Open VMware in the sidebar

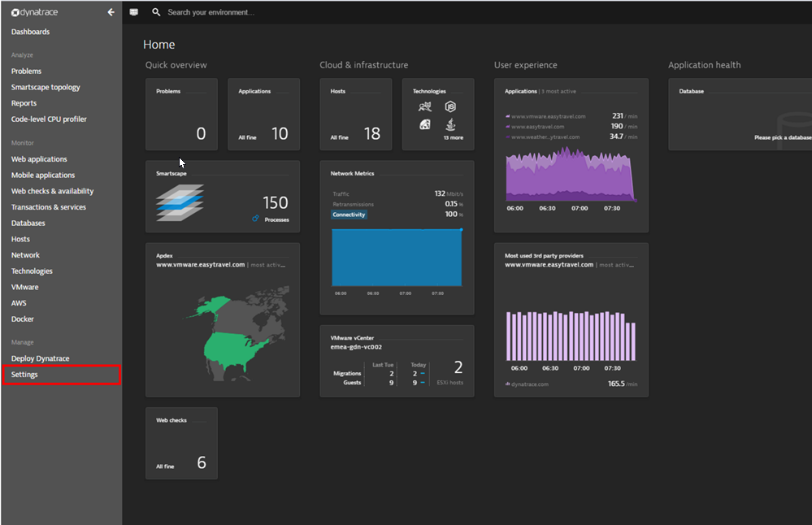tap(25, 288)
